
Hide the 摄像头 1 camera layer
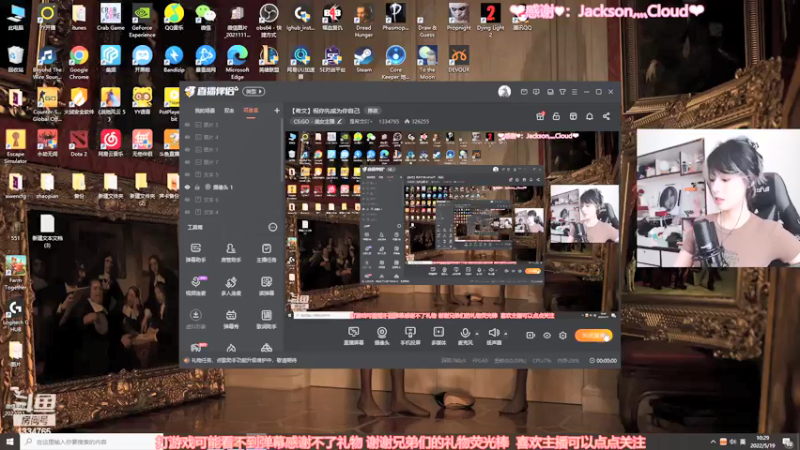[187, 187]
